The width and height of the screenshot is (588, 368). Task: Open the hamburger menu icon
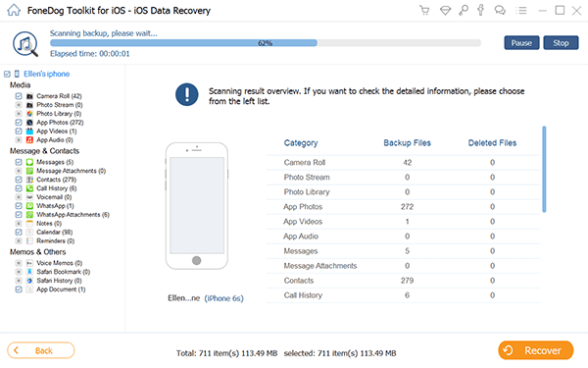tap(521, 11)
